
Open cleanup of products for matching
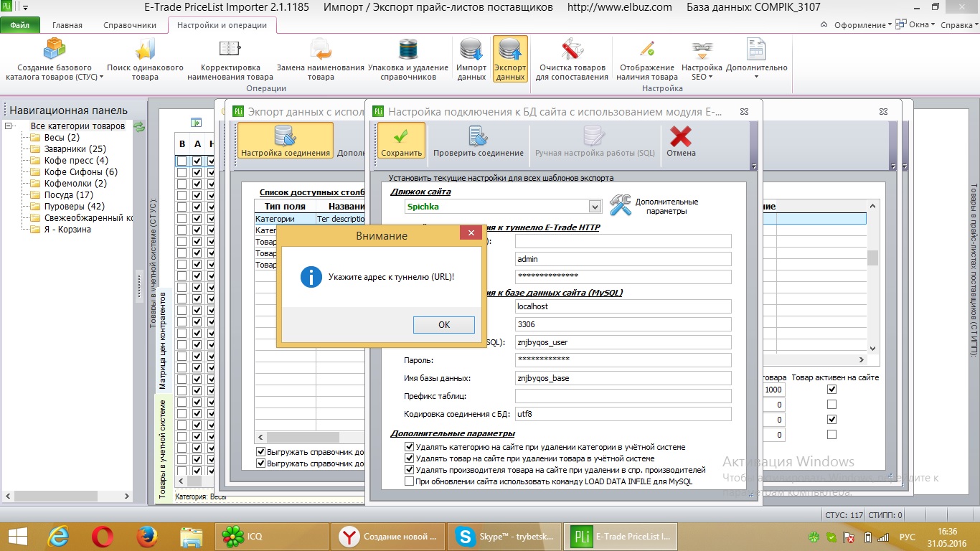pos(572,49)
